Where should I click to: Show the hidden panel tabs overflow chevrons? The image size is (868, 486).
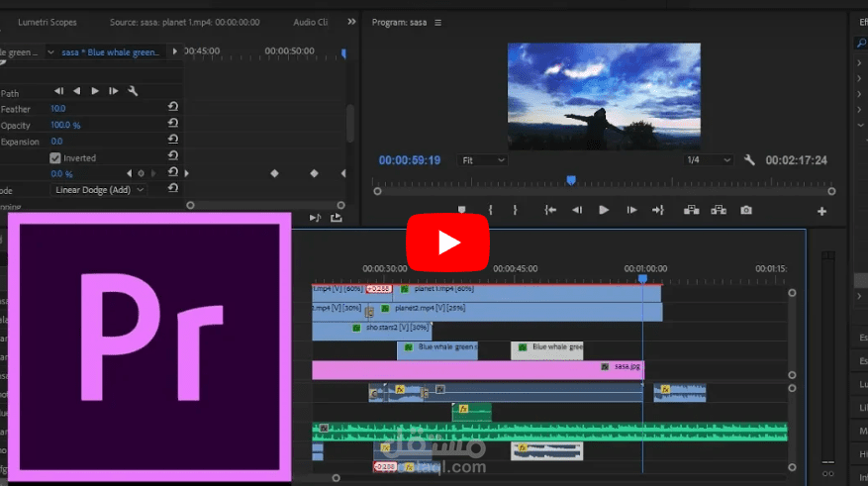coord(351,22)
